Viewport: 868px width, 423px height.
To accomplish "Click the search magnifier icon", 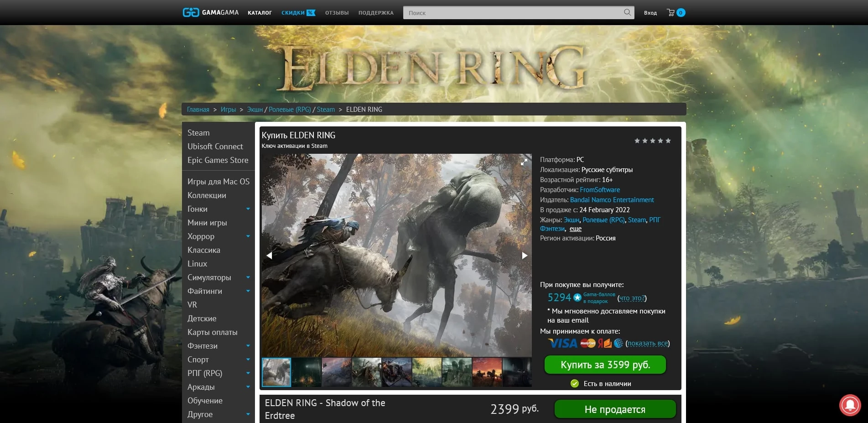I will (x=627, y=12).
